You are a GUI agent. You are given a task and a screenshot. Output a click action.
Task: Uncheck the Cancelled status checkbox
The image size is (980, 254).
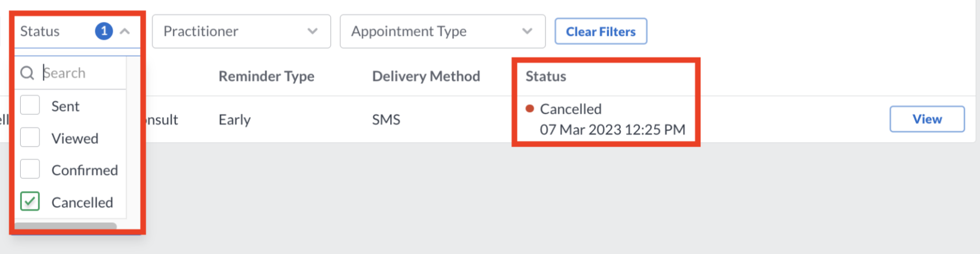pyautogui.click(x=30, y=201)
